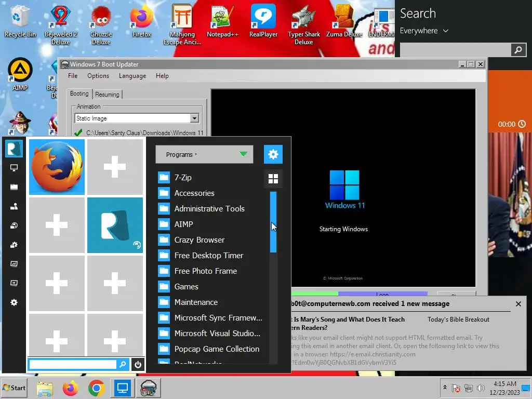Viewport: 532px width, 399px height.
Task: Switch to grid view with the four-square icon
Action: (273, 179)
